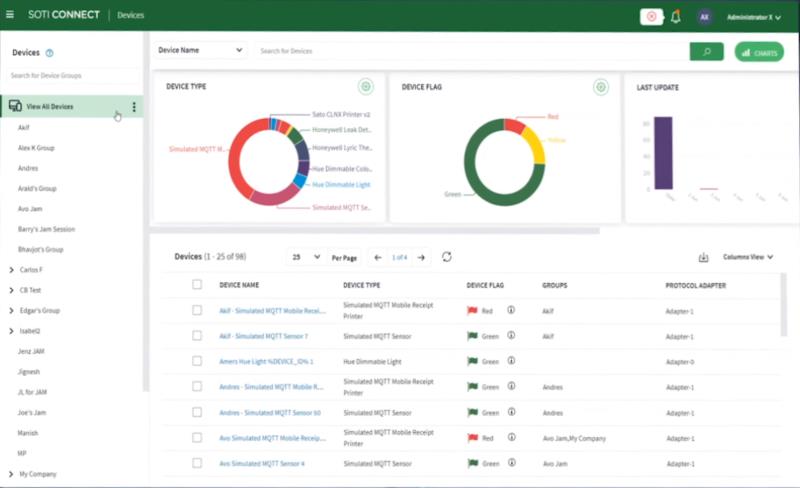Open the 25 Per Page dropdown

pos(305,257)
